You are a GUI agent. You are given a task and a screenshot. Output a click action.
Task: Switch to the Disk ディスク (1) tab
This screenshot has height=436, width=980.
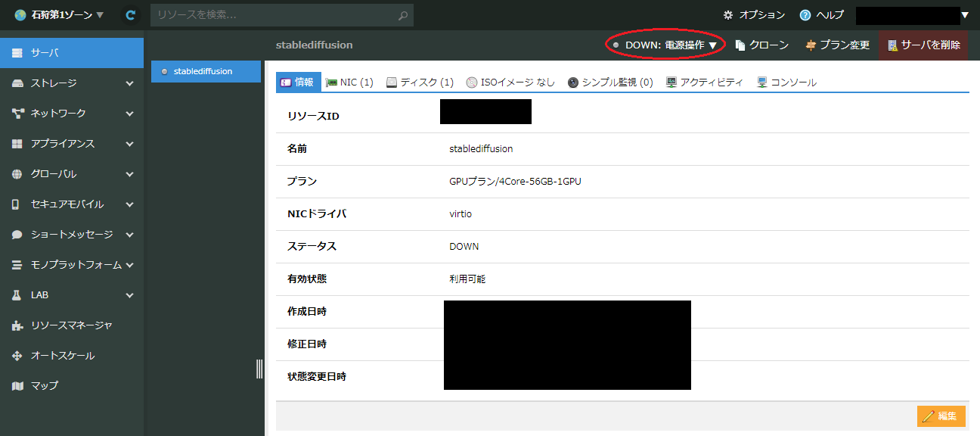[420, 83]
